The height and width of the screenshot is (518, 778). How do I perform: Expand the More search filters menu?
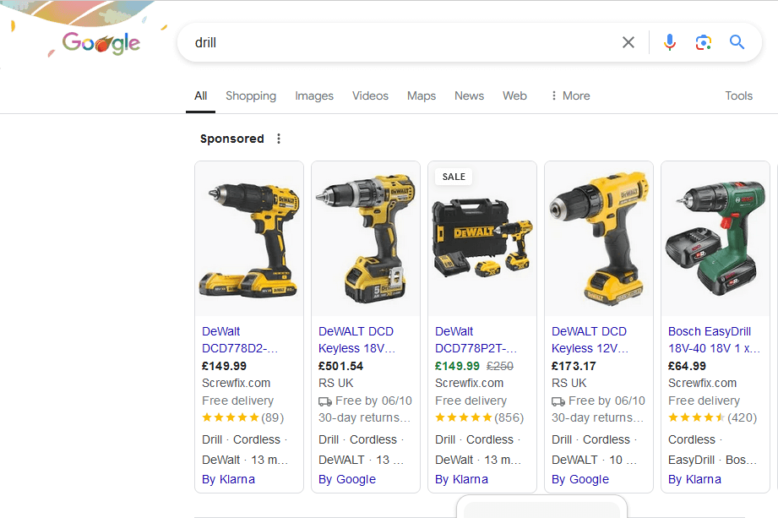point(570,96)
